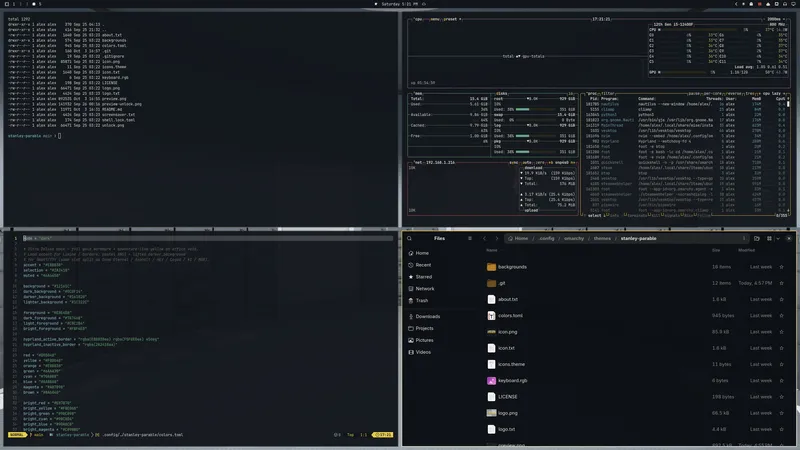Go back in Files navigation
Image resolution: width=800 pixels, height=450 pixels.
pyautogui.click(x=484, y=238)
